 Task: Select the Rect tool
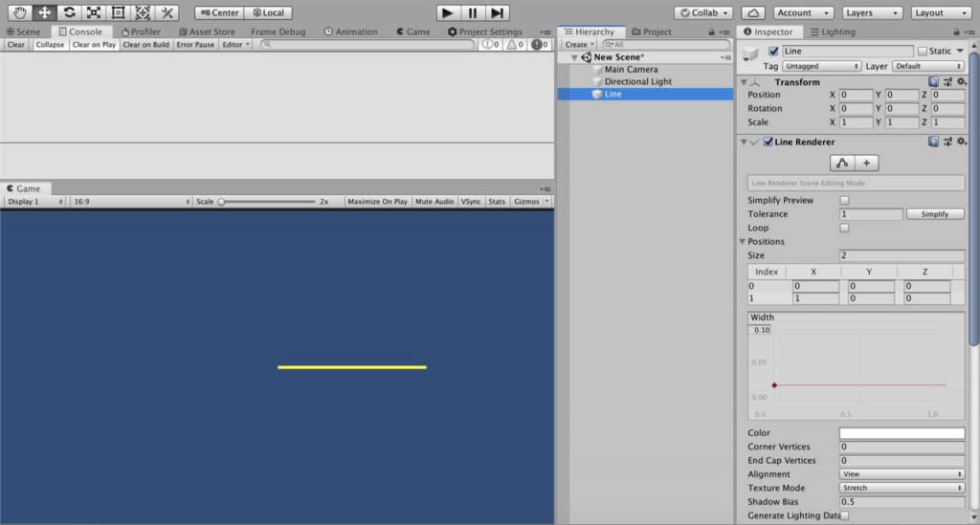tap(118, 12)
